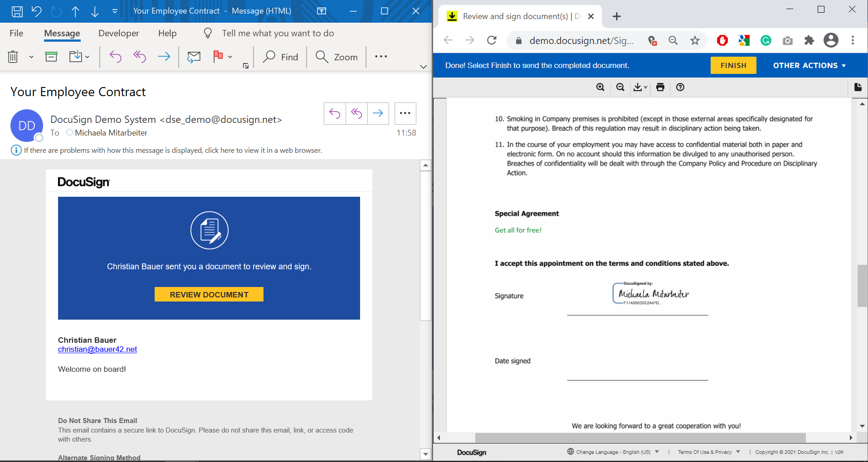Click DocuSign zoom out icon

[x=620, y=87]
